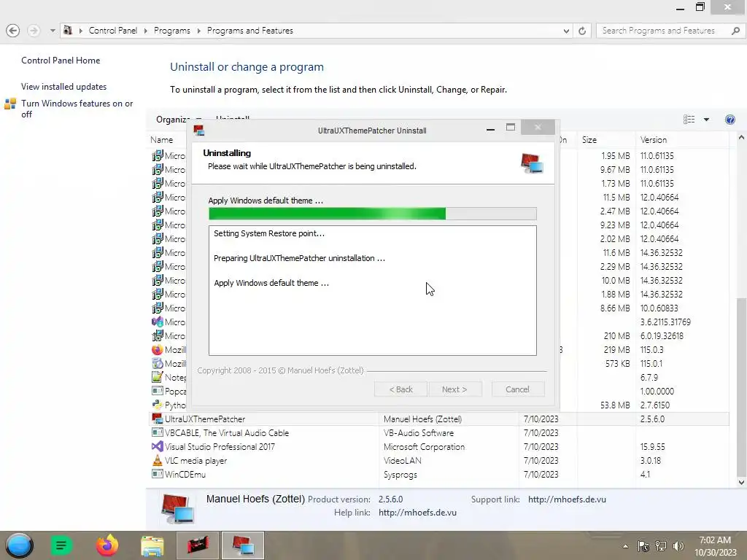Open the Organize menu
The image size is (747, 560).
click(174, 120)
